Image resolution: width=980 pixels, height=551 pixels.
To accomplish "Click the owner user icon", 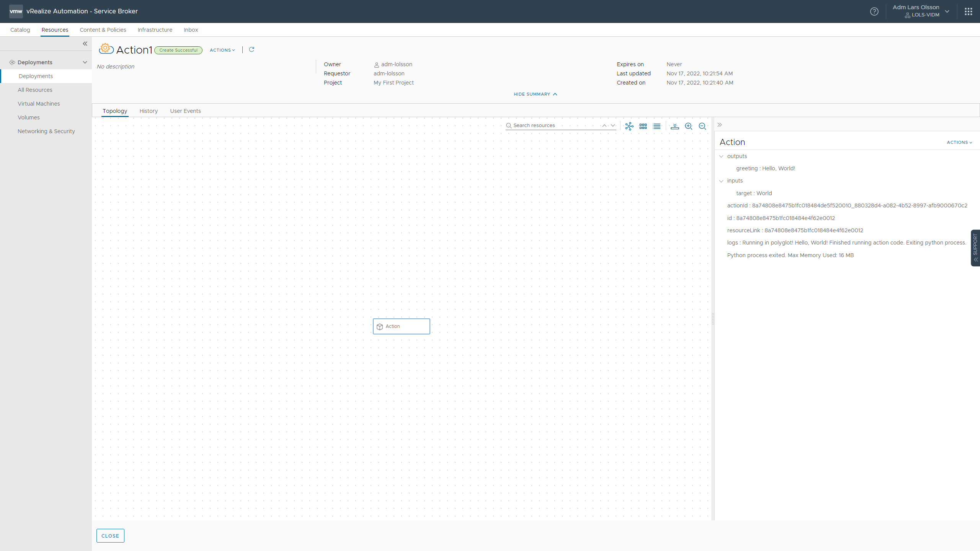I will click(377, 65).
